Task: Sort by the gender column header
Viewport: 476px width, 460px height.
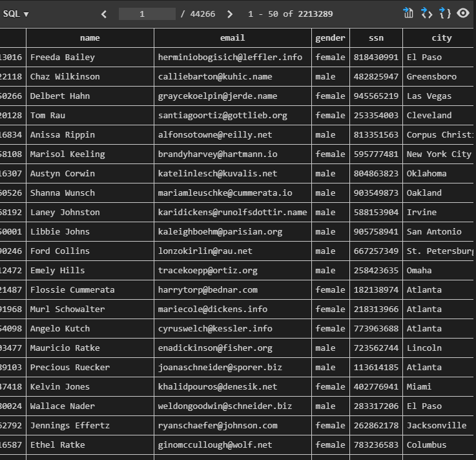Action: [330, 37]
